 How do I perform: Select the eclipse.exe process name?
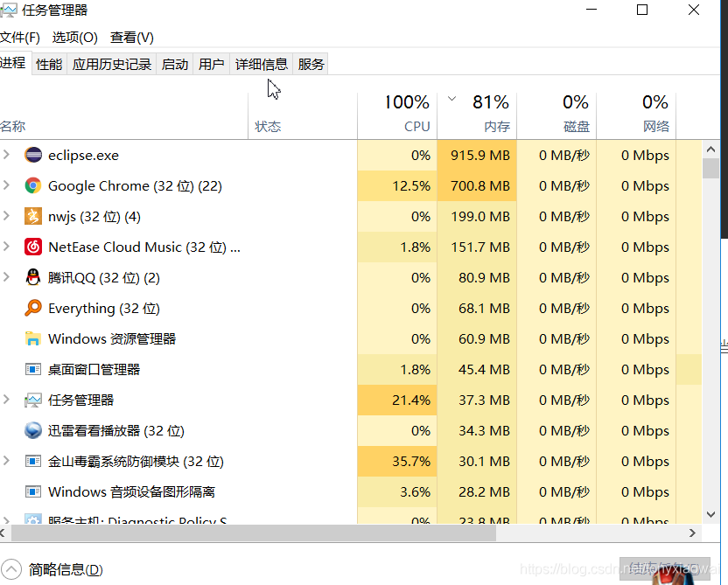(x=84, y=155)
